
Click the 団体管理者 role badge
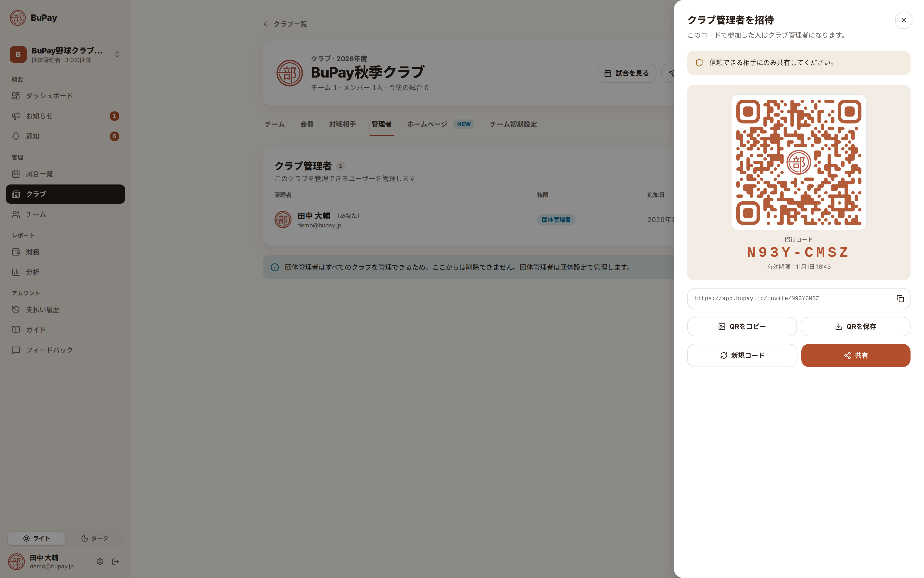click(x=556, y=219)
